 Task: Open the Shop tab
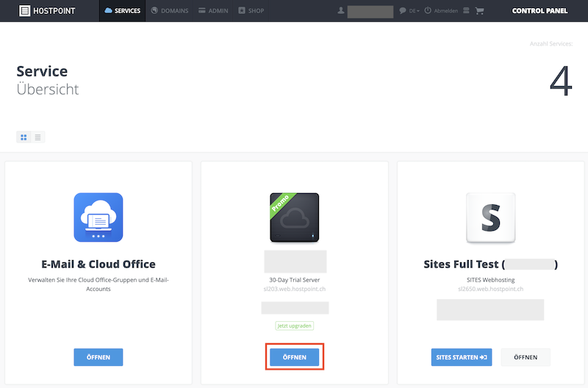coord(251,11)
